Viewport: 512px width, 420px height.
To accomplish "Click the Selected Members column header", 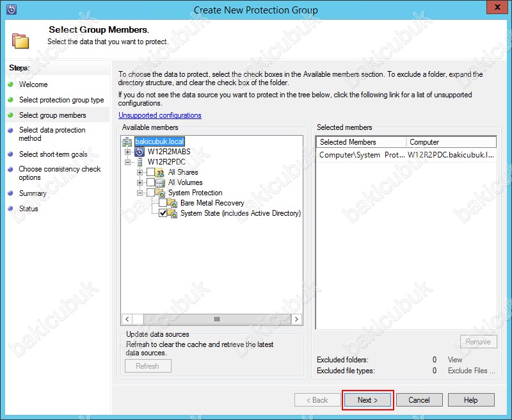I will 360,142.
